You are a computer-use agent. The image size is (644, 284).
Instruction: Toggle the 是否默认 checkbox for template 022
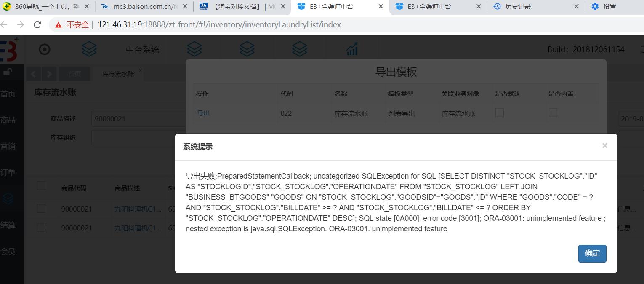(500, 113)
